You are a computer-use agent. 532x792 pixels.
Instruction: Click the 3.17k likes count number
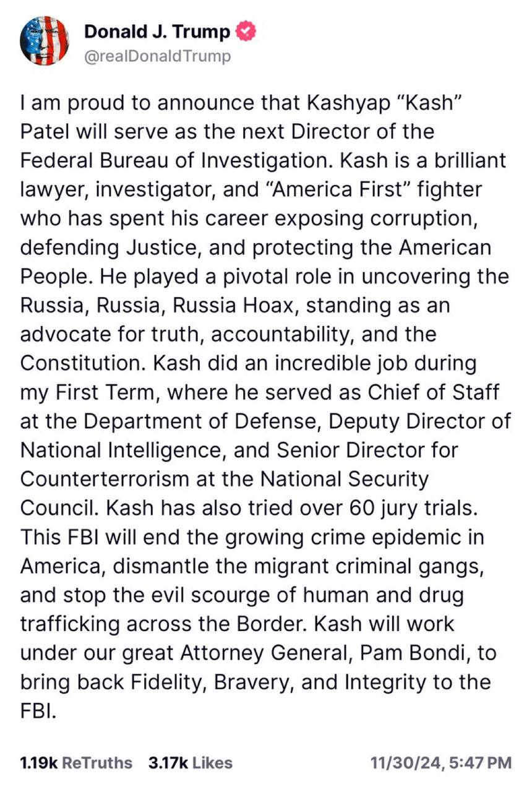(x=168, y=763)
